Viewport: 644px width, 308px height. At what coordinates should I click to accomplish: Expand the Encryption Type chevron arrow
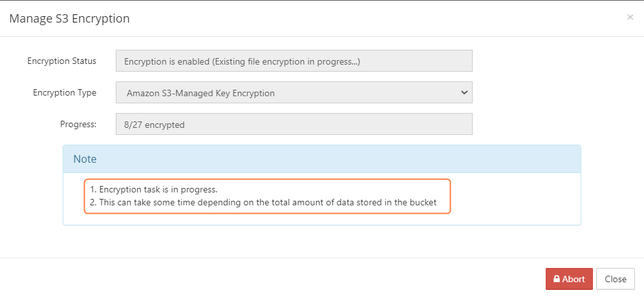[464, 92]
